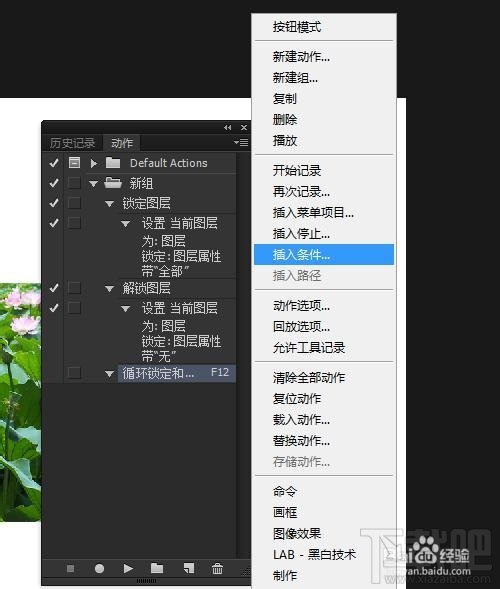Click the Play selection button

[x=128, y=568]
